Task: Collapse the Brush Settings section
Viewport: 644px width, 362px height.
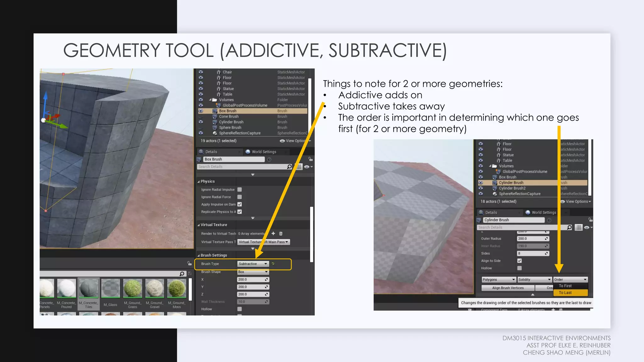Action: coord(199,255)
